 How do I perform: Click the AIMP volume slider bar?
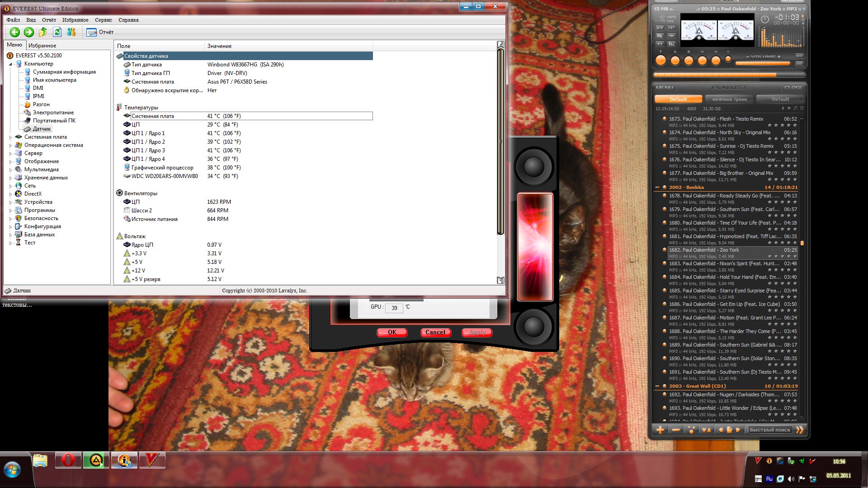763,63
